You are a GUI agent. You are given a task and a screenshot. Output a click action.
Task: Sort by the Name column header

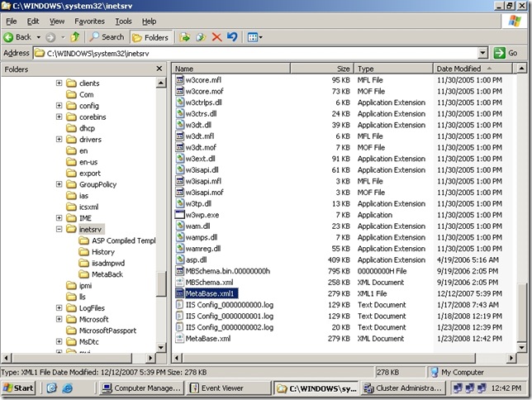click(231, 69)
